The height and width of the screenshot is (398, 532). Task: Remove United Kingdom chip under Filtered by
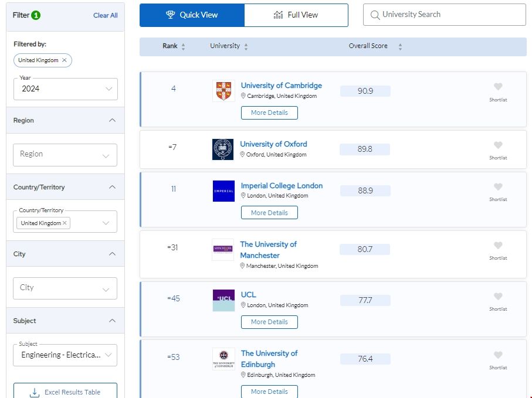[65, 60]
